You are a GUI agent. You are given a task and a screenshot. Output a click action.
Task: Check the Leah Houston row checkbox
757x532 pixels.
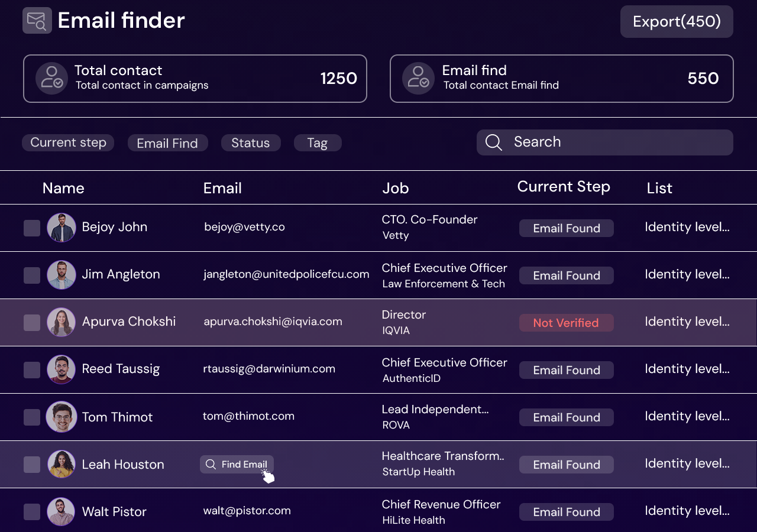click(32, 465)
